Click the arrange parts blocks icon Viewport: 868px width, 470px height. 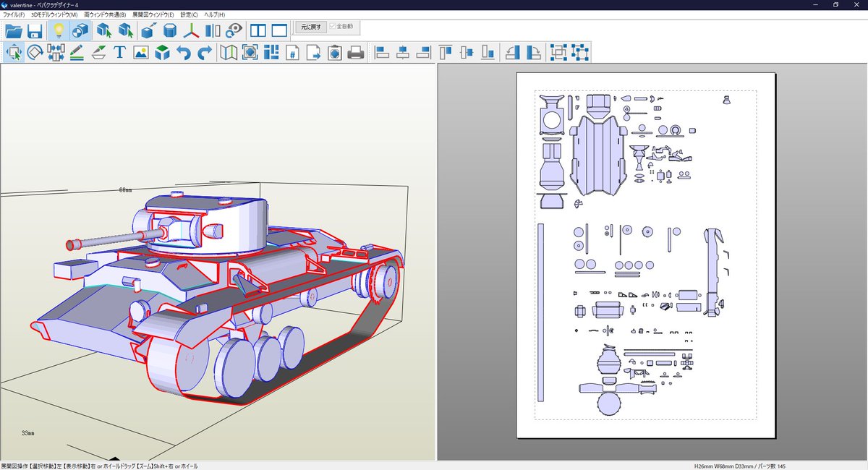271,53
